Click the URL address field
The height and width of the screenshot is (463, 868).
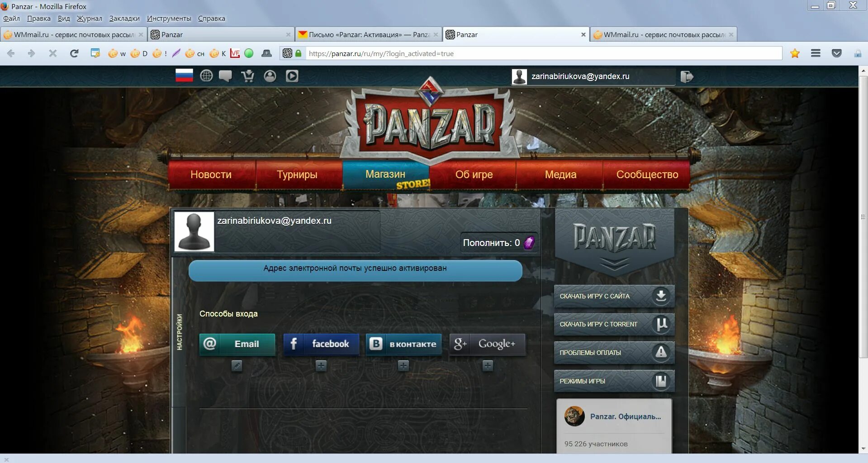(544, 53)
